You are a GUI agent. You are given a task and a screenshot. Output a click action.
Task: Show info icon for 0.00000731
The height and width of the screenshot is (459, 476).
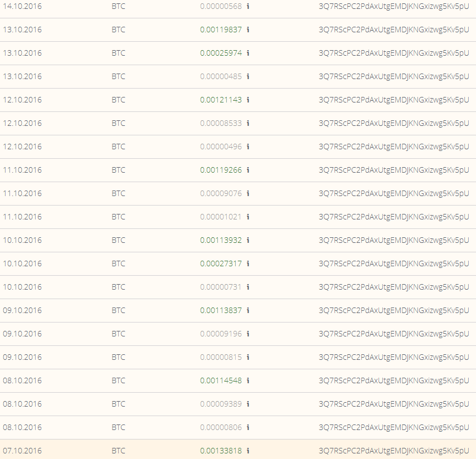tap(248, 287)
